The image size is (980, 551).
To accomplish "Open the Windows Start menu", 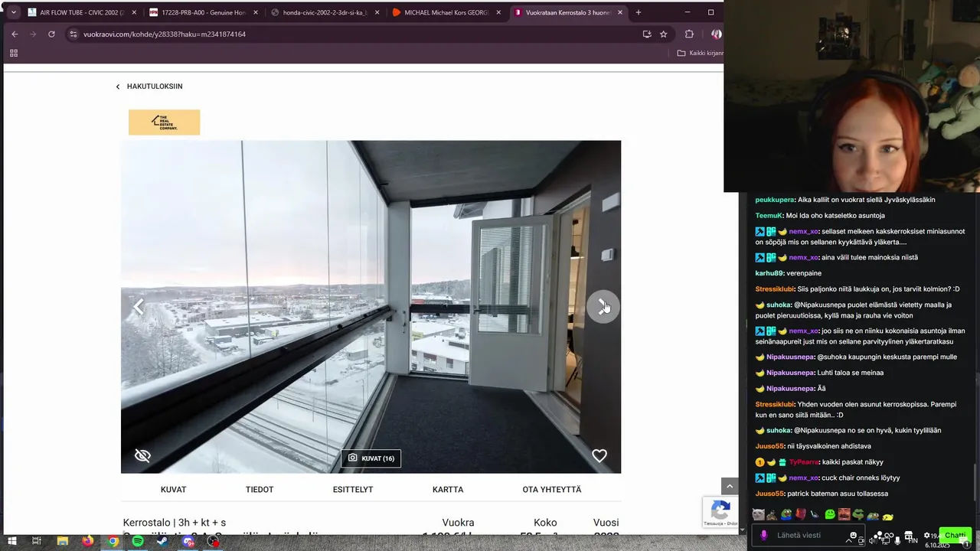I will click(11, 541).
